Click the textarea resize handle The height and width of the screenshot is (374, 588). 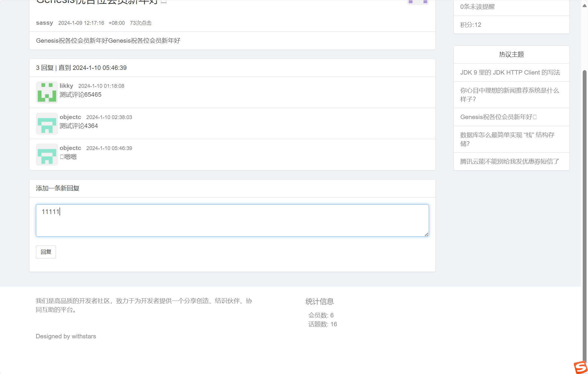tap(426, 234)
